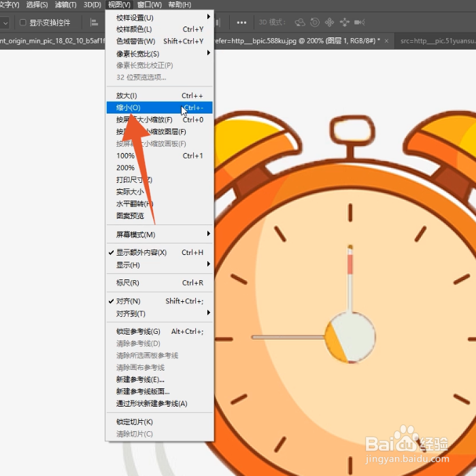Expand the 屏幕模式(M) submenu
Screen dimensions: 476x476
pyautogui.click(x=159, y=235)
